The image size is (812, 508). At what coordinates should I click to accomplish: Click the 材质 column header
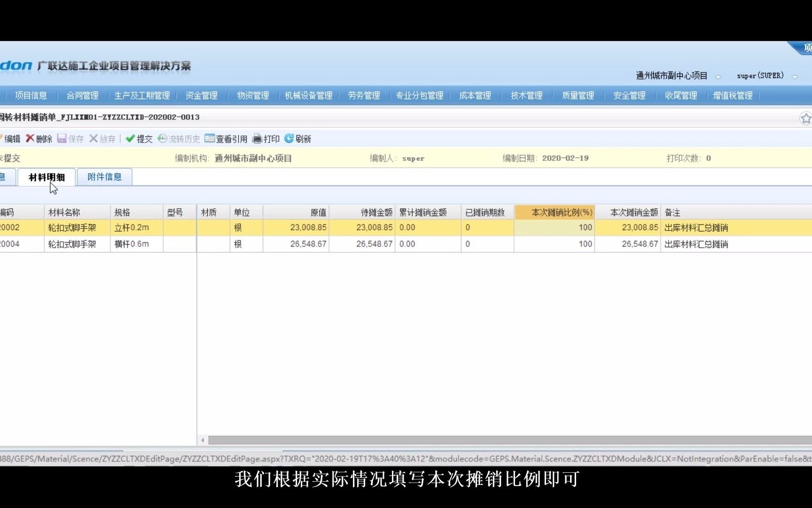213,213
